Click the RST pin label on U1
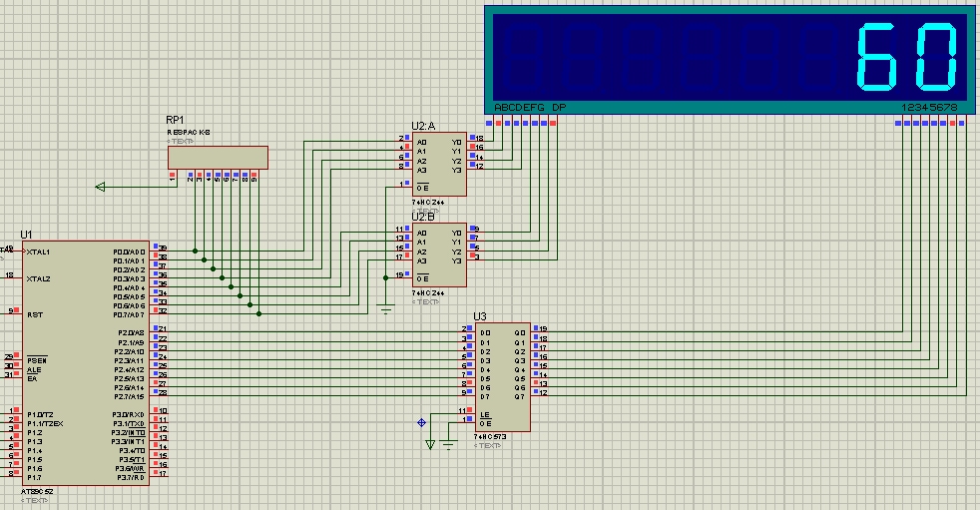This screenshot has width=980, height=510. 33,313
